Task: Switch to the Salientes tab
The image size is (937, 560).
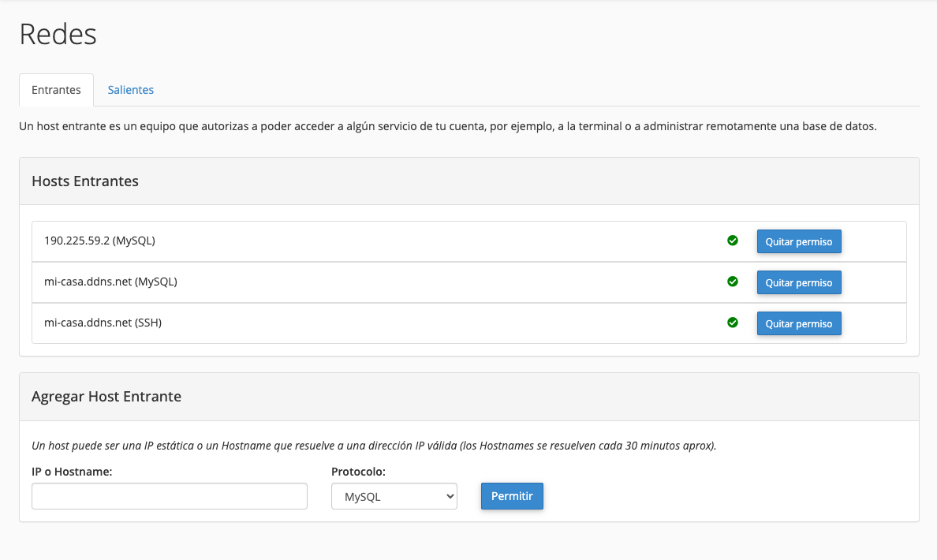Action: point(130,90)
